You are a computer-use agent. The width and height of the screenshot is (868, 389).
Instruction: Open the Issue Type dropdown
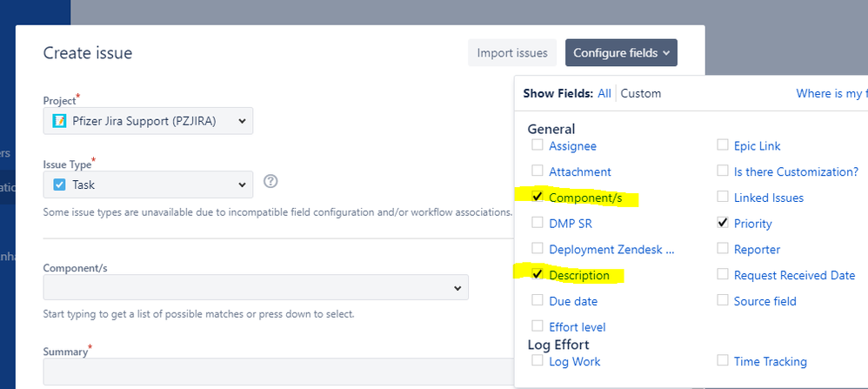[x=148, y=184]
